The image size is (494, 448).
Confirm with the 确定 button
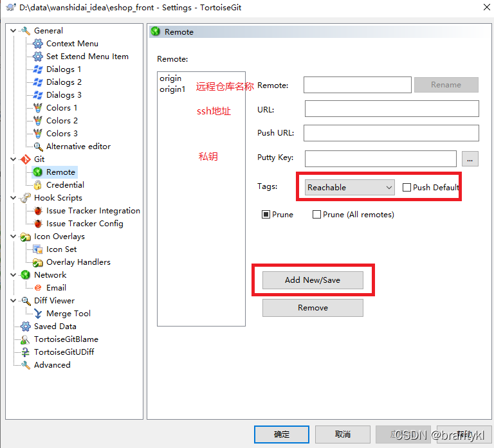[x=282, y=435]
